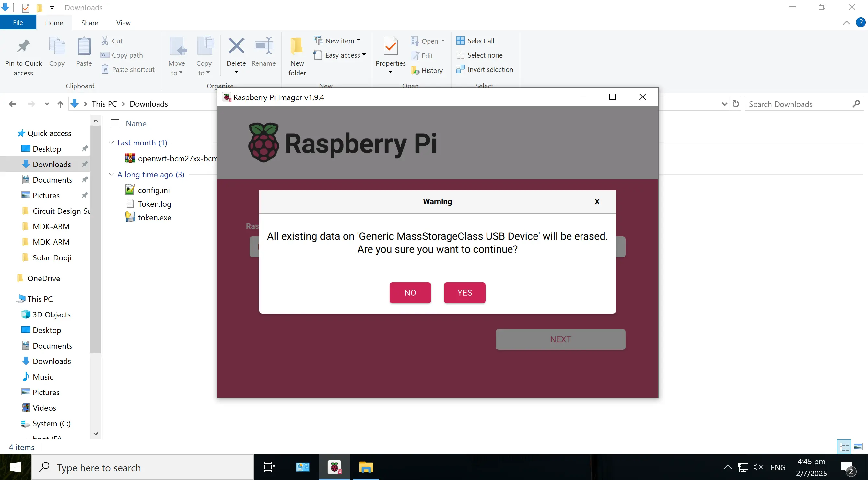
Task: Click This PC in address breadcrumb
Action: coord(104,104)
